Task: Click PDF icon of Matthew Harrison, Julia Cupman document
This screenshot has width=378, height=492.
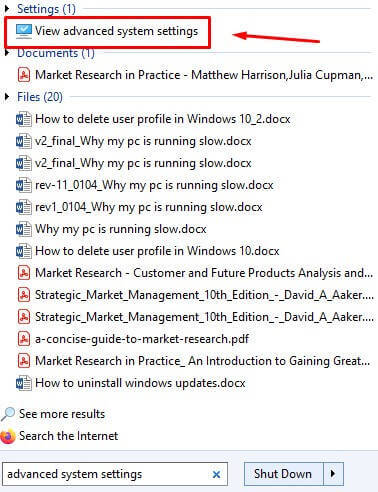Action: (x=24, y=75)
